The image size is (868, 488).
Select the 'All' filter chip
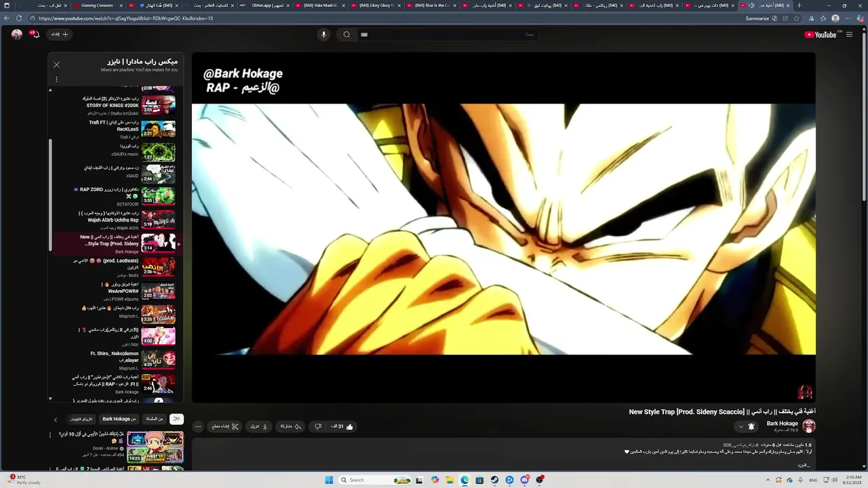click(176, 419)
